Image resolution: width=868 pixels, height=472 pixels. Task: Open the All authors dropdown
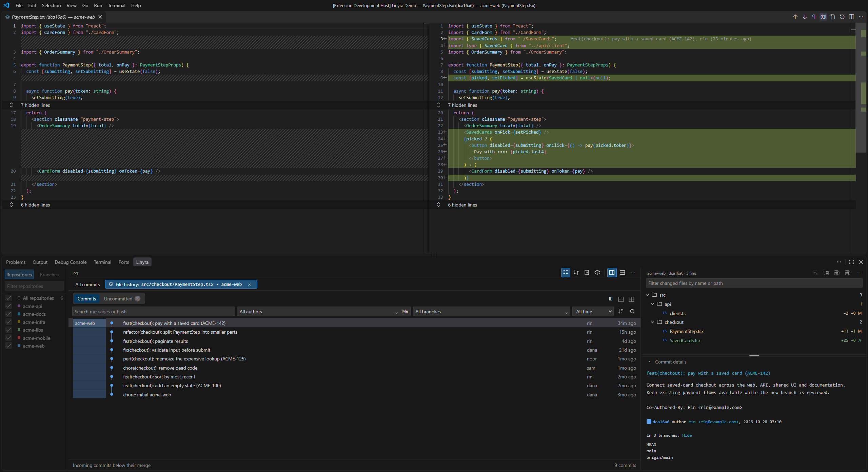318,312
